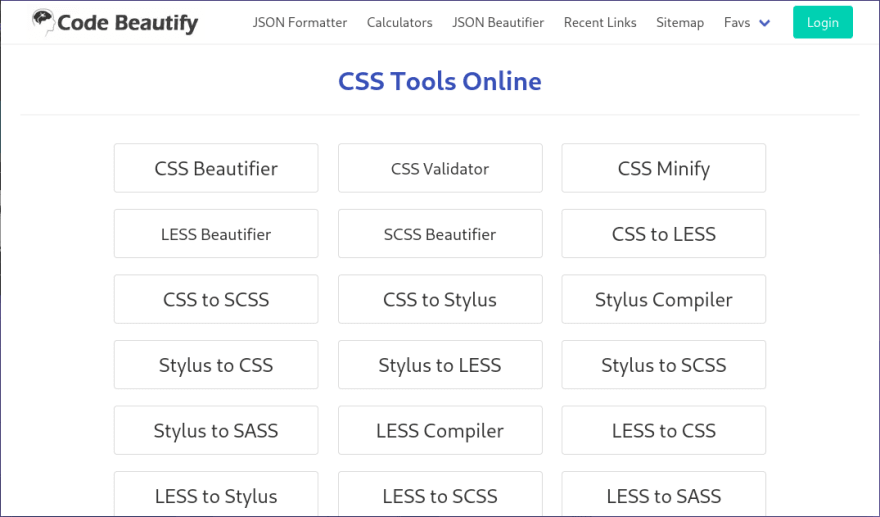The width and height of the screenshot is (880, 517).
Task: Open Recent Links in the header
Action: pos(600,22)
